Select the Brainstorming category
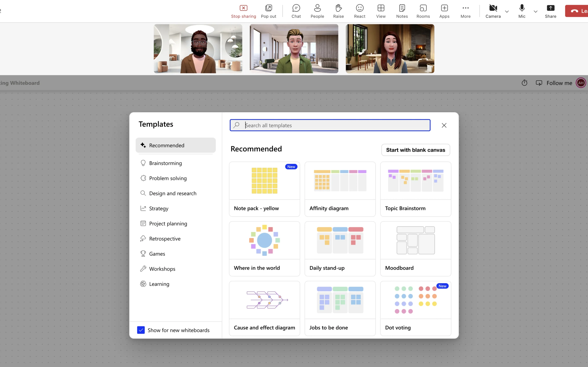This screenshot has width=588, height=367. [166, 163]
